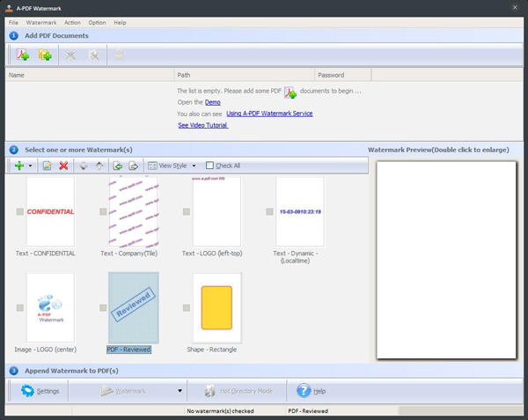Open the add watermark dropdown arrow

point(30,166)
